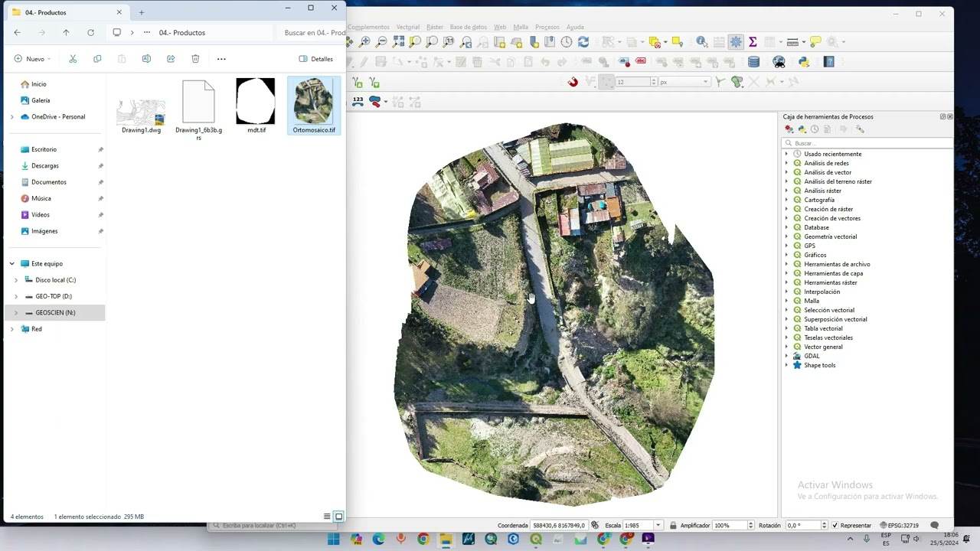Viewport: 980px width, 551px height.
Task: Click the Share icon in File Explorer
Action: tap(171, 59)
